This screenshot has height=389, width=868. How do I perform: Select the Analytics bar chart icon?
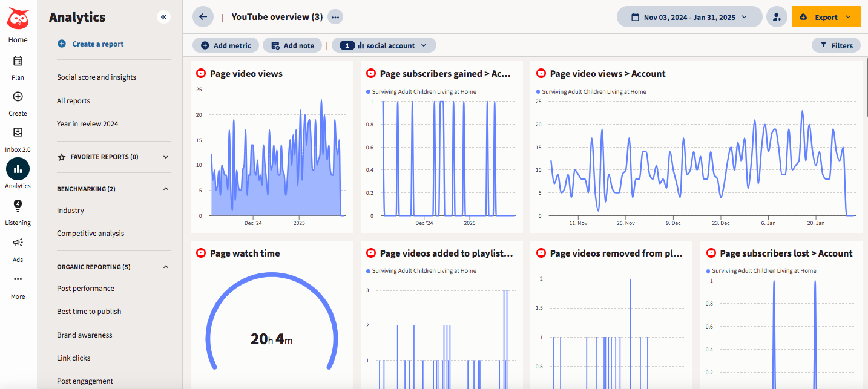click(18, 169)
